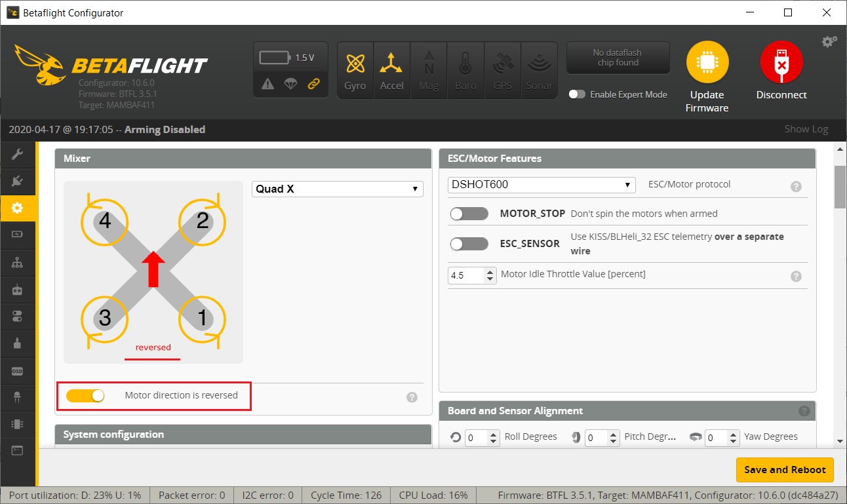Click the arming warning triangle icon
Screen dimensions: 847x504
(x=267, y=84)
